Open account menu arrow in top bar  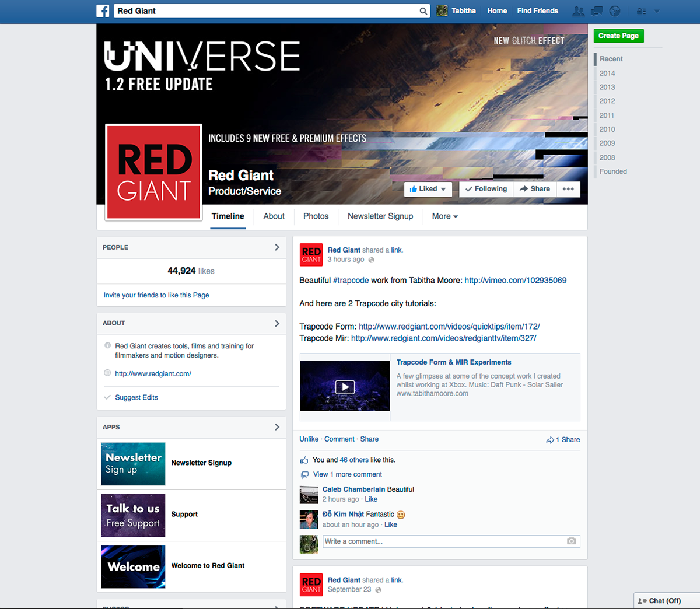click(x=657, y=11)
